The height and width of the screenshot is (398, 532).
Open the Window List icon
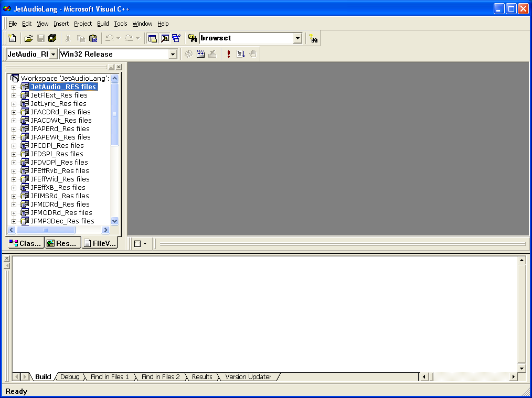coord(176,38)
